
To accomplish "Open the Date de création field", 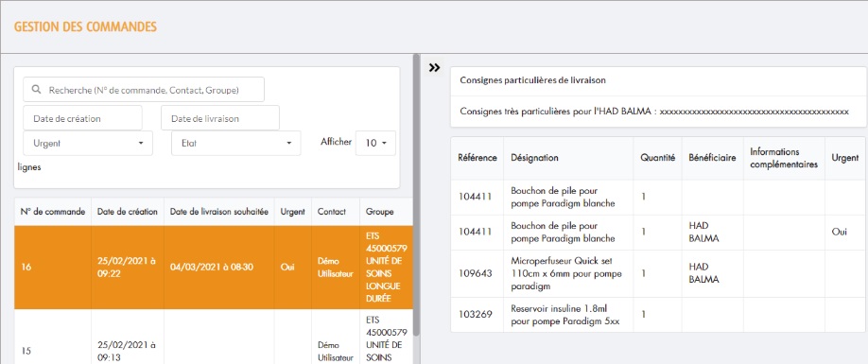I will 82,118.
